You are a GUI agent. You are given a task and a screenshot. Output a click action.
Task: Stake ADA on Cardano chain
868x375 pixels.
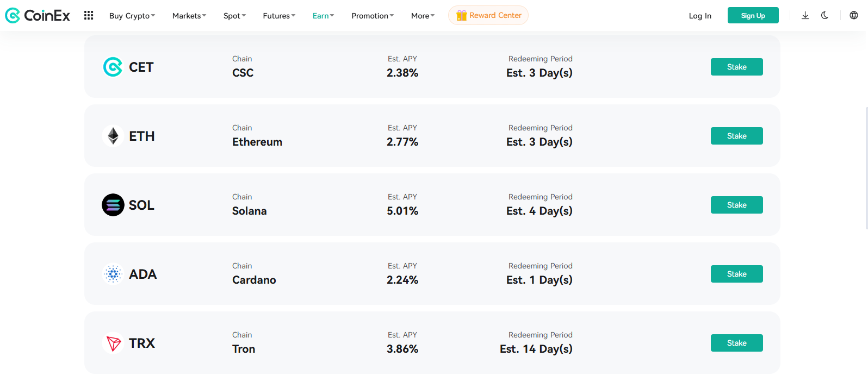pyautogui.click(x=737, y=274)
